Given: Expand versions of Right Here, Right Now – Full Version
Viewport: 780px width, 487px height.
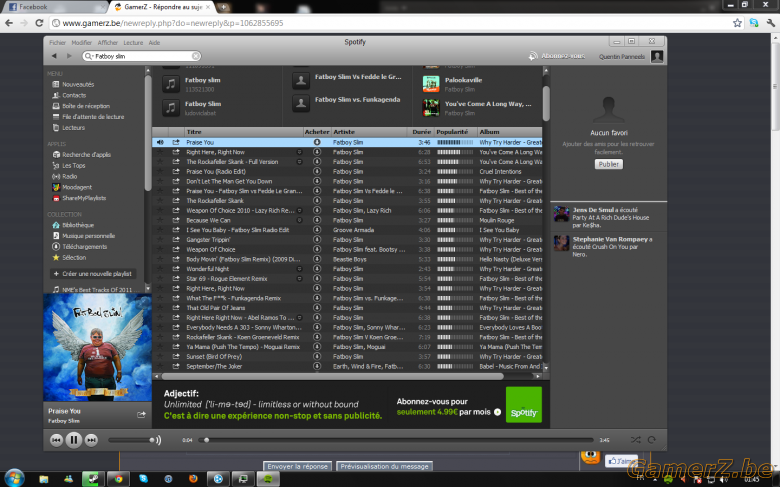Looking at the screenshot, I should point(299,152).
